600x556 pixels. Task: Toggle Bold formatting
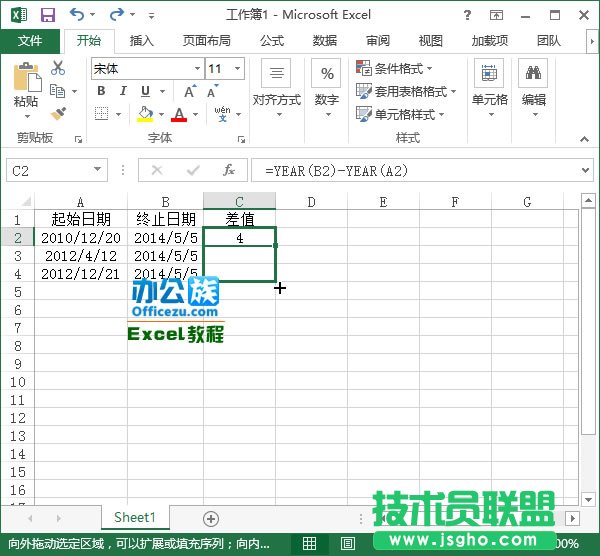(x=101, y=91)
